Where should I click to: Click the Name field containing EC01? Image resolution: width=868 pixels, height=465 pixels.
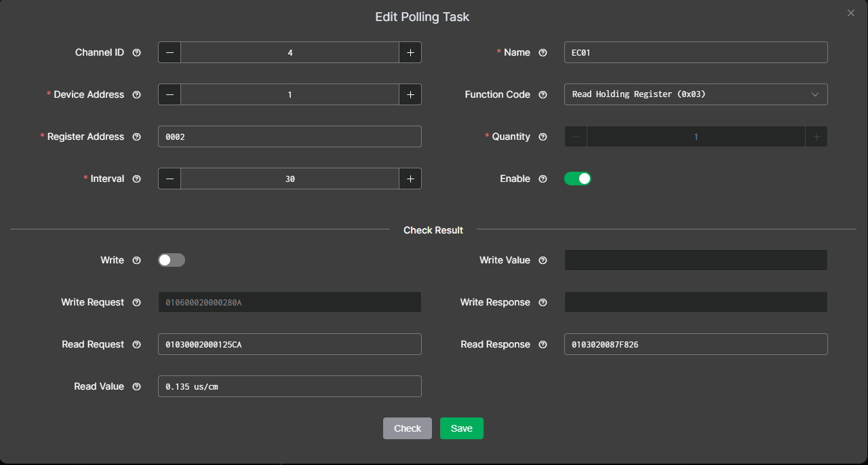695,52
